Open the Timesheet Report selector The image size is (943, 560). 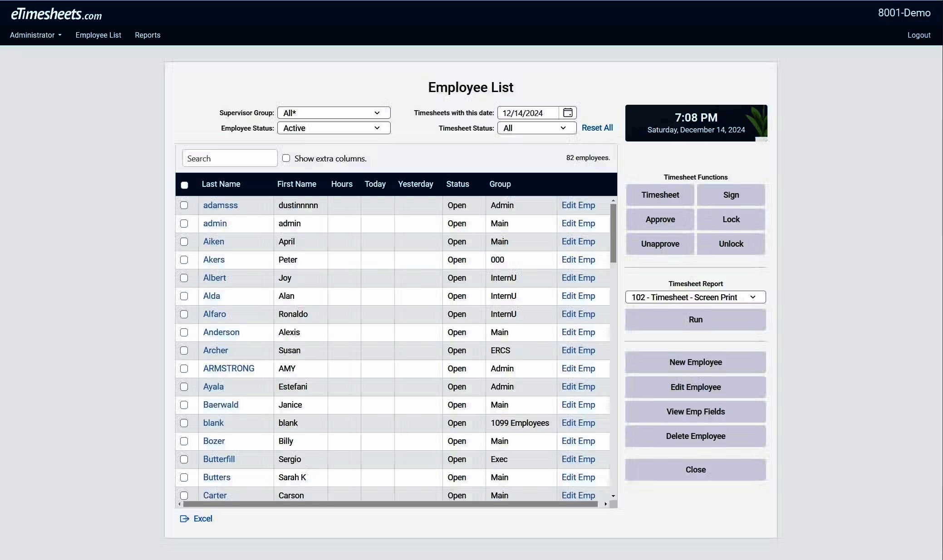[695, 297]
